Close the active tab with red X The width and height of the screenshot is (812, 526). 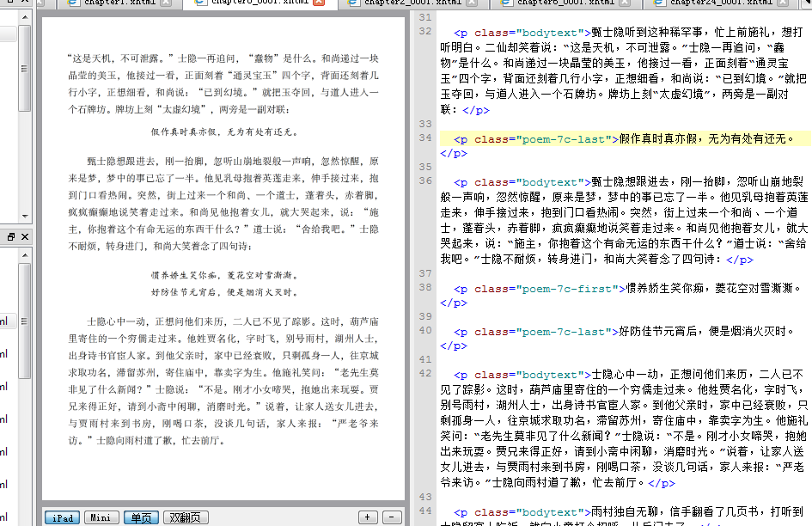tap(319, 3)
